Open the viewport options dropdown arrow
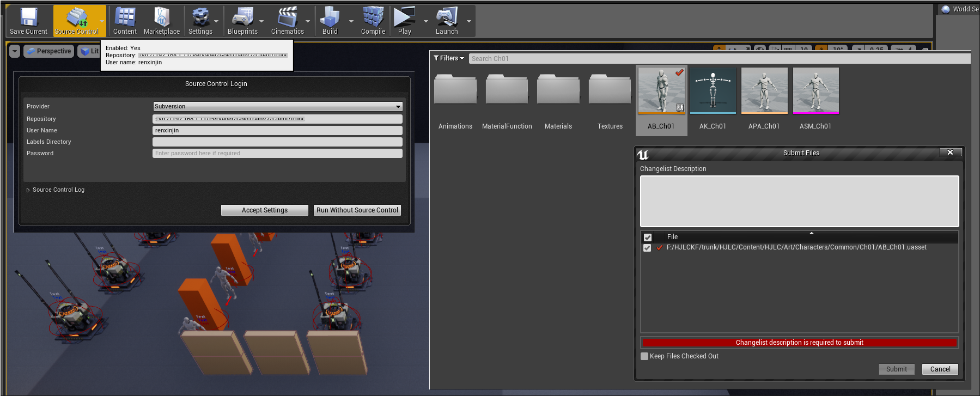 [15, 51]
